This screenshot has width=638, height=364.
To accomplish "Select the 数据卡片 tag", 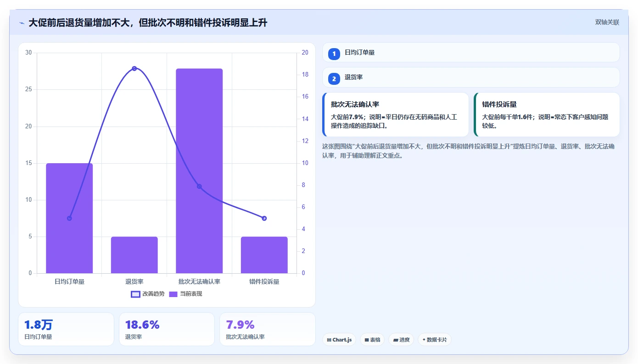I will pyautogui.click(x=435, y=340).
